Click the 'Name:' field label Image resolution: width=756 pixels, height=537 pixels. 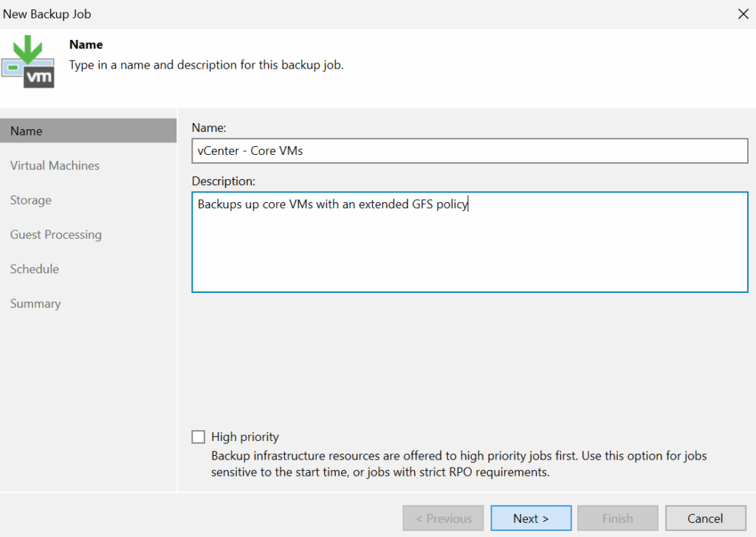click(x=209, y=128)
